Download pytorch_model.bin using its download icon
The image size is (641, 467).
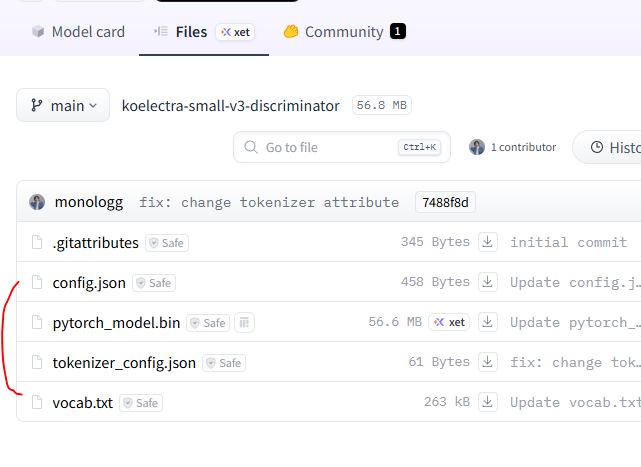(x=488, y=322)
